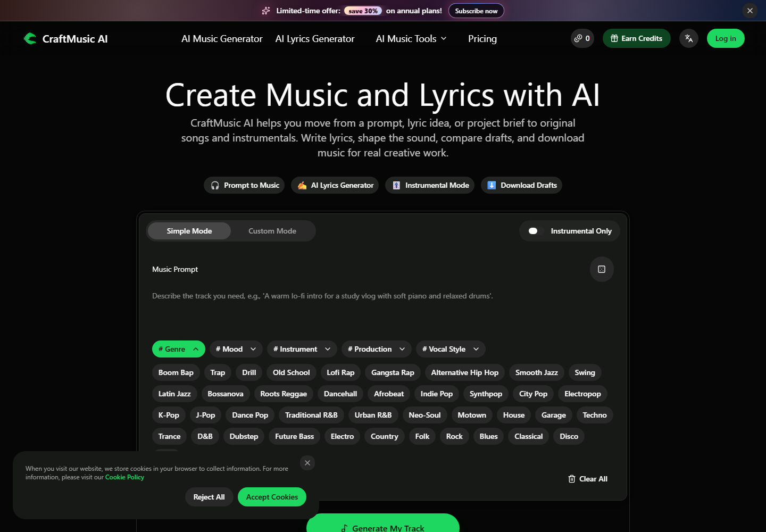The image size is (766, 532).
Task: Click the sparkle icon in promo banner
Action: coord(266,11)
